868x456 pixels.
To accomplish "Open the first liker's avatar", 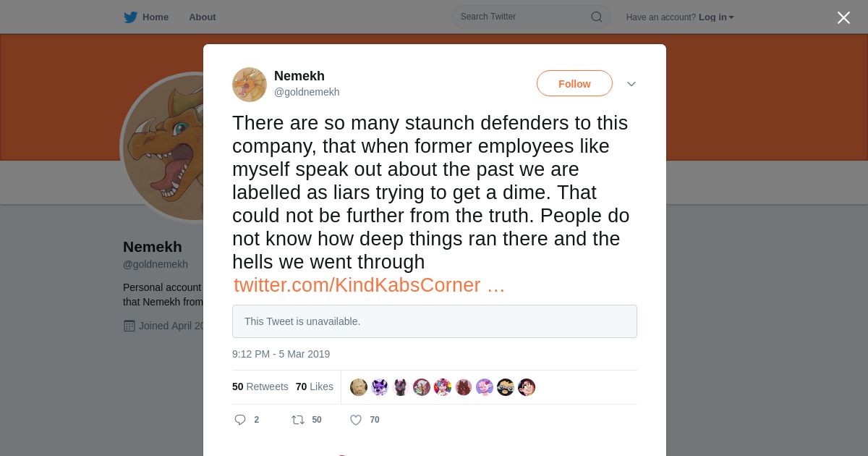I will pyautogui.click(x=359, y=387).
